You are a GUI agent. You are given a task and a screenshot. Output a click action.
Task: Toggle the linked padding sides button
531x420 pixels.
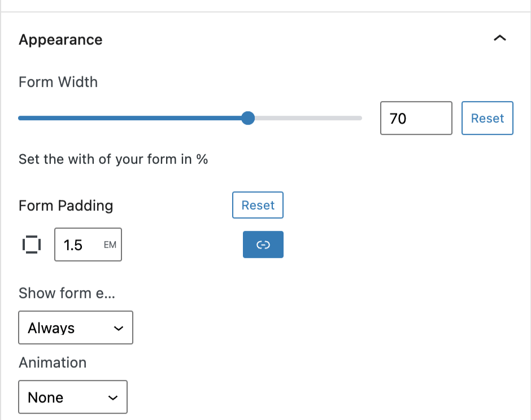point(263,244)
